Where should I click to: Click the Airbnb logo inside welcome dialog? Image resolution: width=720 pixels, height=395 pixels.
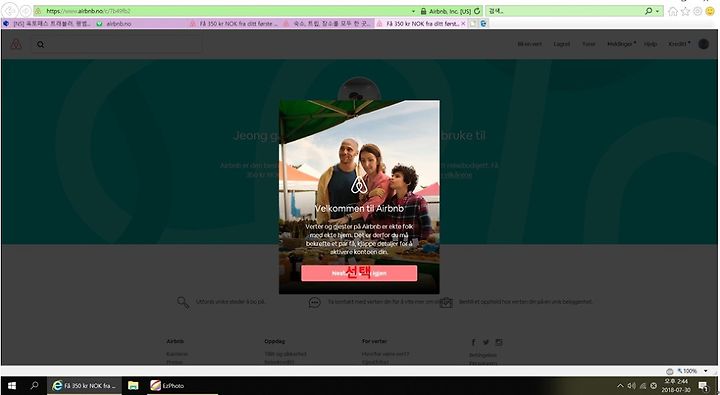359,185
